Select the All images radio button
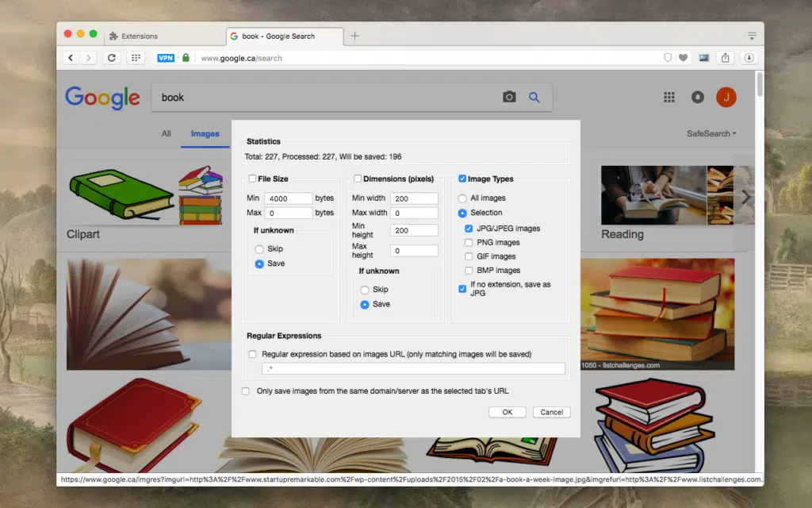Image resolution: width=812 pixels, height=508 pixels. point(463,198)
